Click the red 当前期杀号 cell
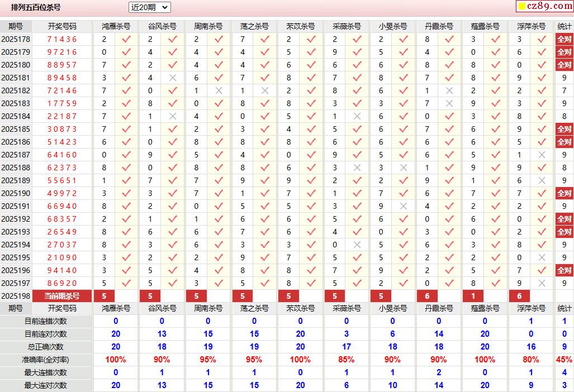The image size is (574, 392). coord(62,296)
